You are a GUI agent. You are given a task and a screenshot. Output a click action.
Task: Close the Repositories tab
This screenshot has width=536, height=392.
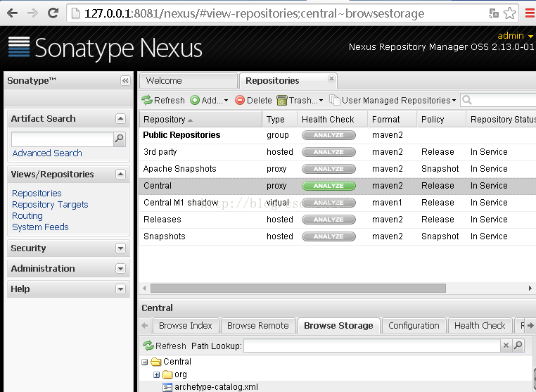[x=331, y=79]
